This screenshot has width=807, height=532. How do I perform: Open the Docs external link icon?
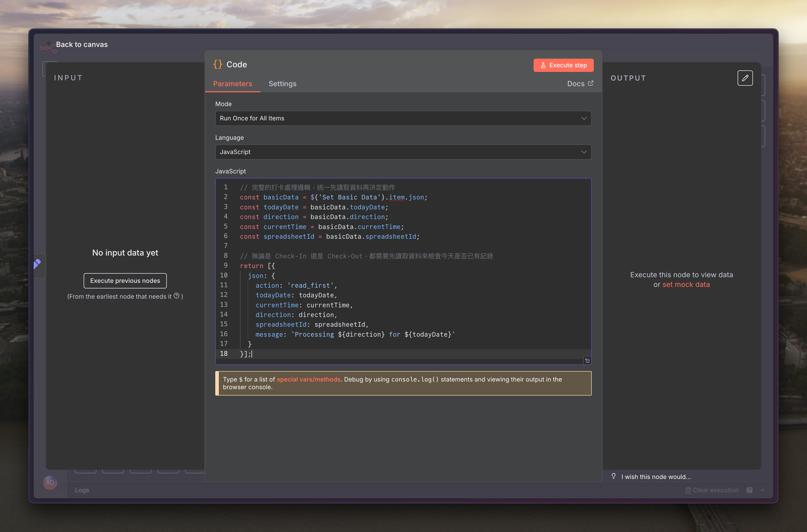(x=590, y=83)
